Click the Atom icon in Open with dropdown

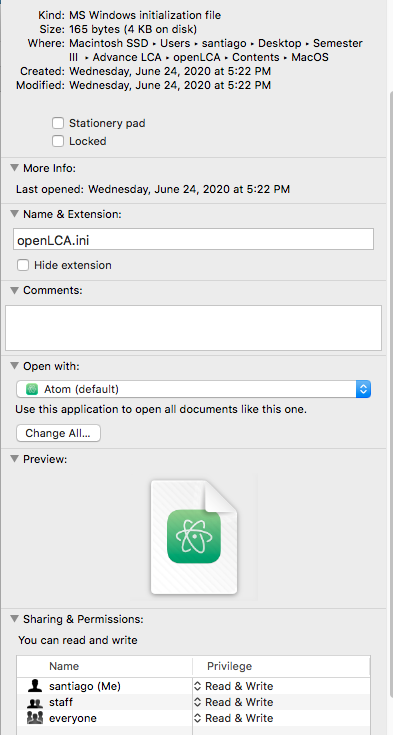click(x=32, y=389)
